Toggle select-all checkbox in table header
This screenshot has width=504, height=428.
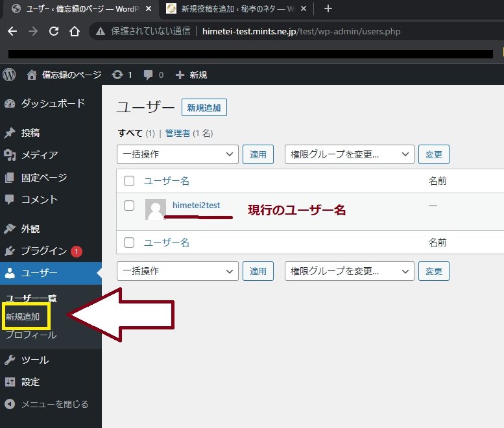(129, 181)
